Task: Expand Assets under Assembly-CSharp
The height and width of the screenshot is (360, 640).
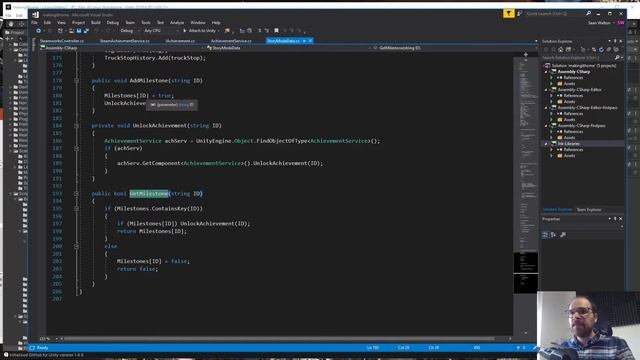Action: (x=551, y=84)
